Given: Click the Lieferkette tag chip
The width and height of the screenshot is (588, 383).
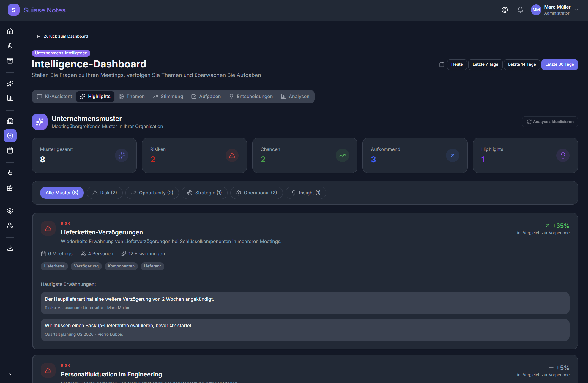Looking at the screenshot, I should coord(54,266).
